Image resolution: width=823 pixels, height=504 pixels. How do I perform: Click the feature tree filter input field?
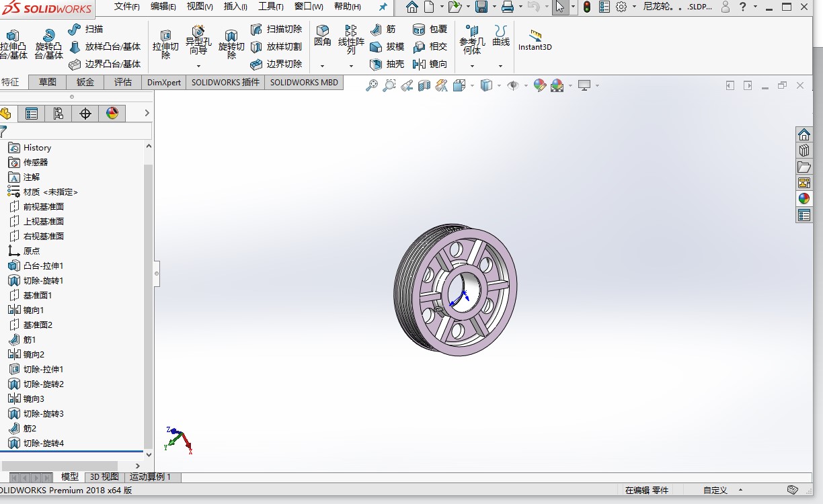pyautogui.click(x=80, y=131)
